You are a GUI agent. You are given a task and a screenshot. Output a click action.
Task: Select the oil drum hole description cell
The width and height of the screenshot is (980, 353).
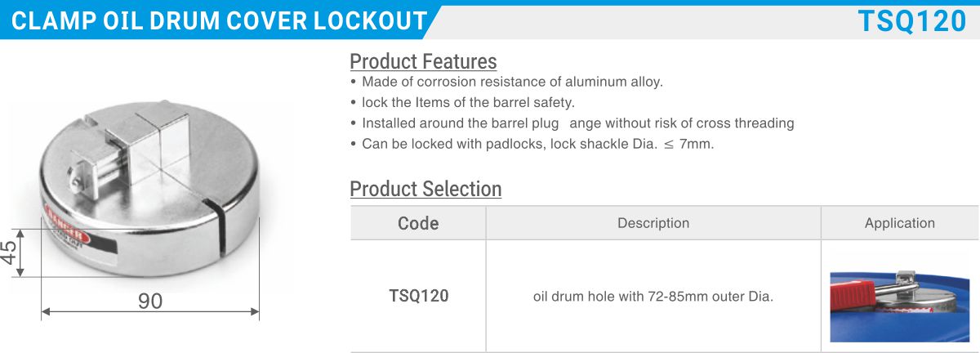[653, 296]
